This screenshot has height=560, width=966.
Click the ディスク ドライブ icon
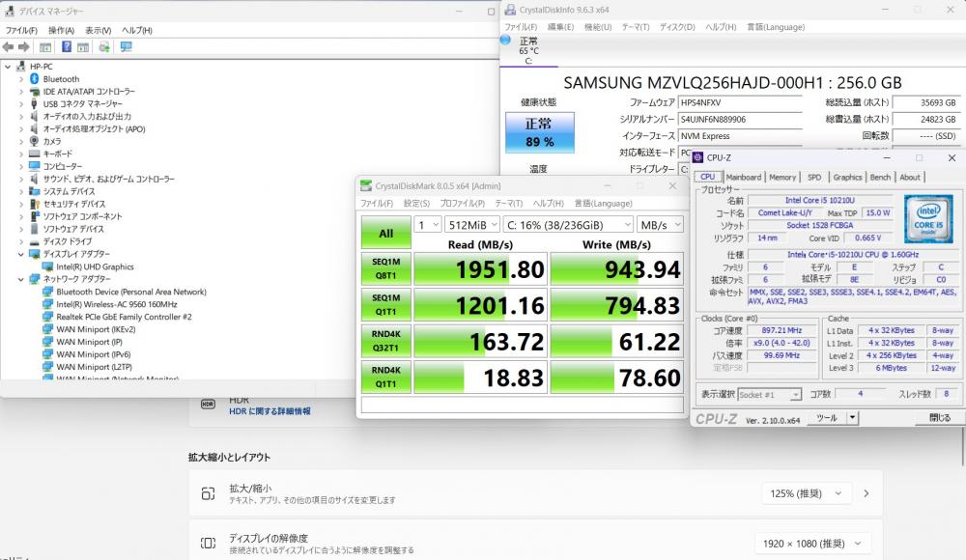[x=35, y=241]
